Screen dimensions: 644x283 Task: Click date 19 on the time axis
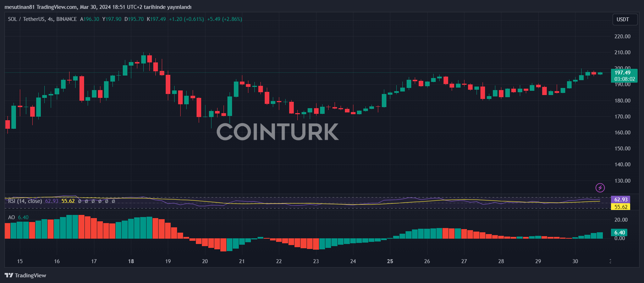pyautogui.click(x=168, y=261)
